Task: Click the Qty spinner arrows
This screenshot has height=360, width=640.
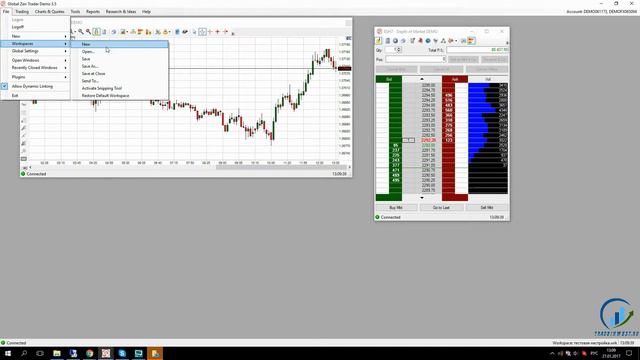Action: [399, 50]
